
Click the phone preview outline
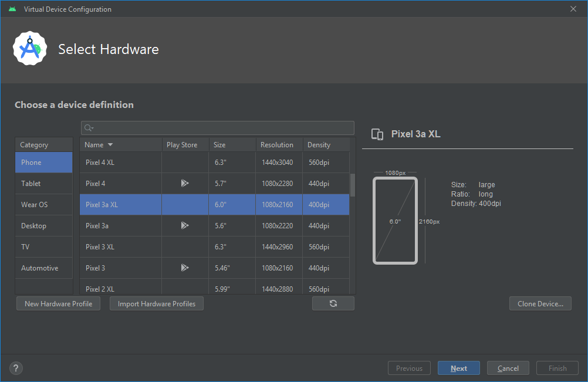click(396, 221)
